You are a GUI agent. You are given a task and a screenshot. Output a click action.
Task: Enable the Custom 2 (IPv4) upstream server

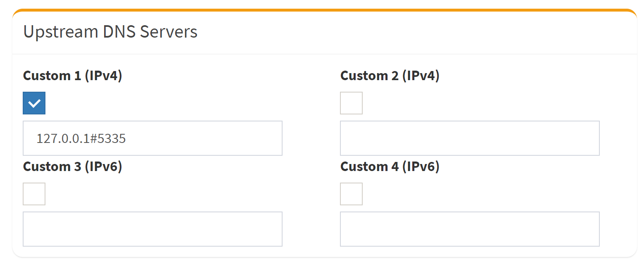tap(351, 103)
